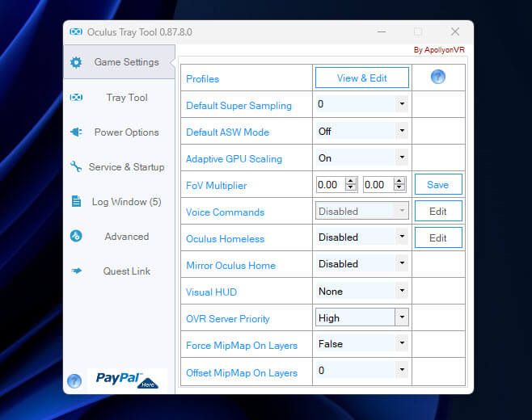Viewport: 532px width, 420px height.
Task: Switch to the Quest Link tab
Action: click(120, 271)
